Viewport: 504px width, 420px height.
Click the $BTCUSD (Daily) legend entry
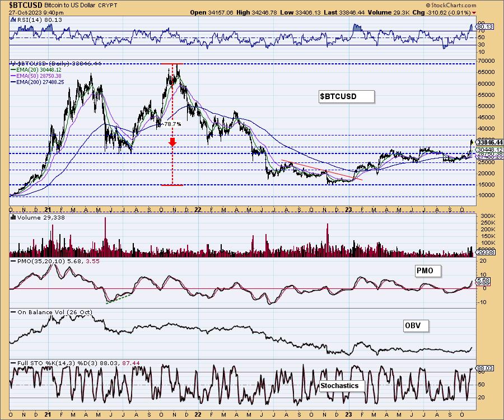56,63
